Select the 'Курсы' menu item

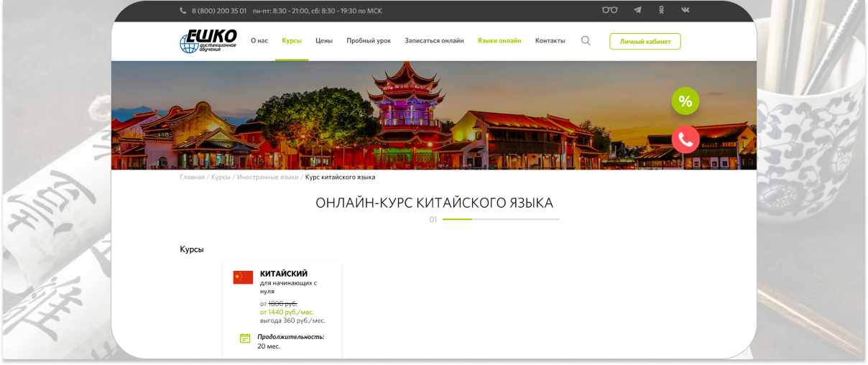click(x=292, y=41)
